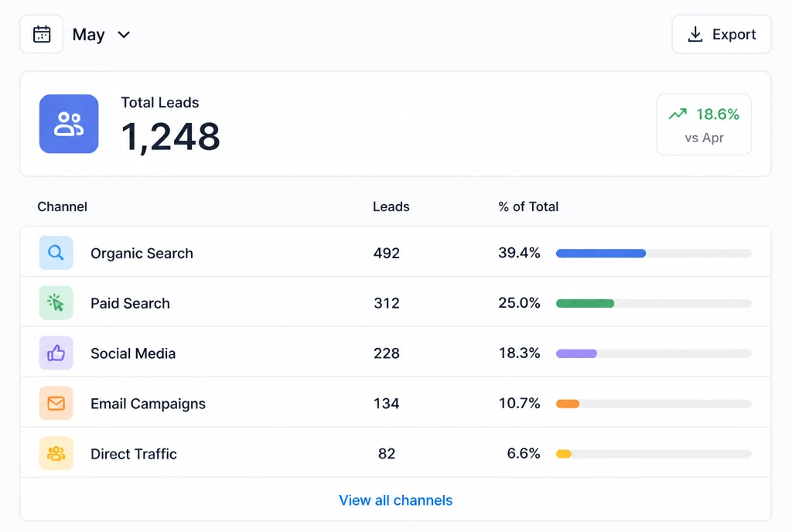Click the Organic Search magnifier icon
Image resolution: width=792 pixels, height=532 pixels.
[x=56, y=252]
